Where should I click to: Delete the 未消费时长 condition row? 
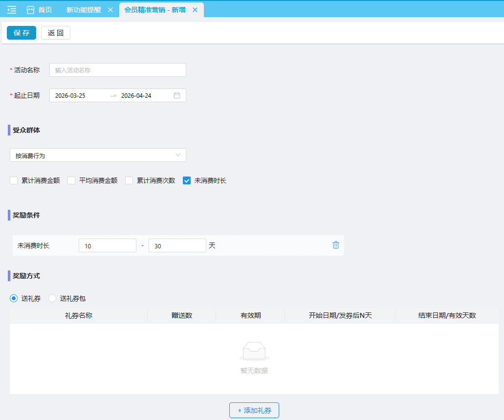click(x=336, y=245)
